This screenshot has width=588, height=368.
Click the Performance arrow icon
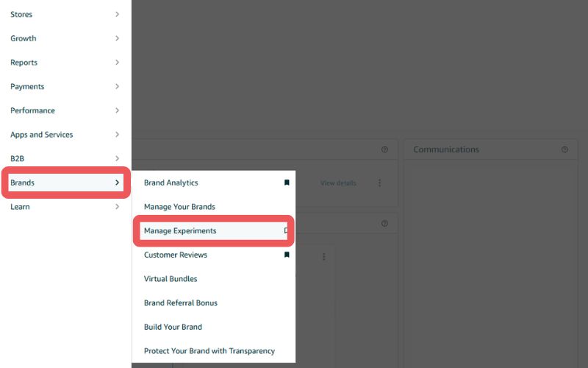(117, 110)
